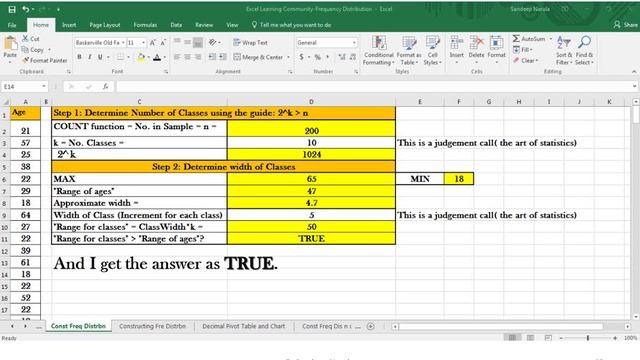Toggle Wrap Text
This screenshot has height=360, width=640.
click(x=250, y=42)
